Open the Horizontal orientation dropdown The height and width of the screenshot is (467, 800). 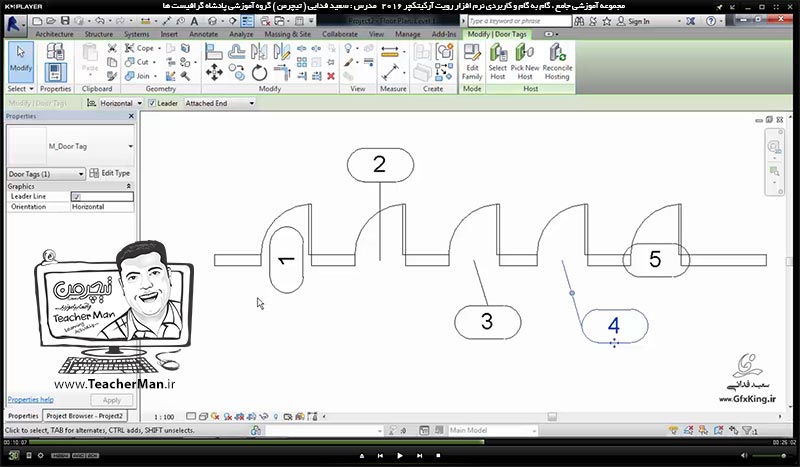121,103
